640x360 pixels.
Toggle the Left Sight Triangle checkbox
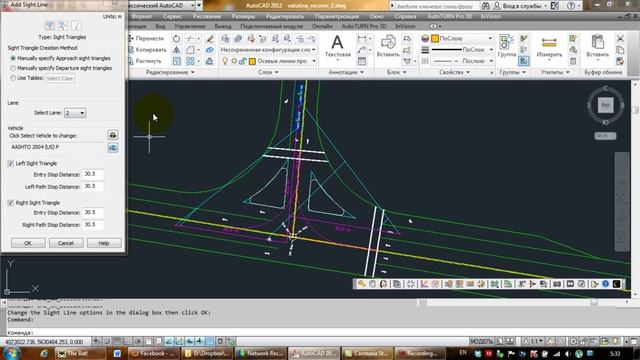[11, 163]
